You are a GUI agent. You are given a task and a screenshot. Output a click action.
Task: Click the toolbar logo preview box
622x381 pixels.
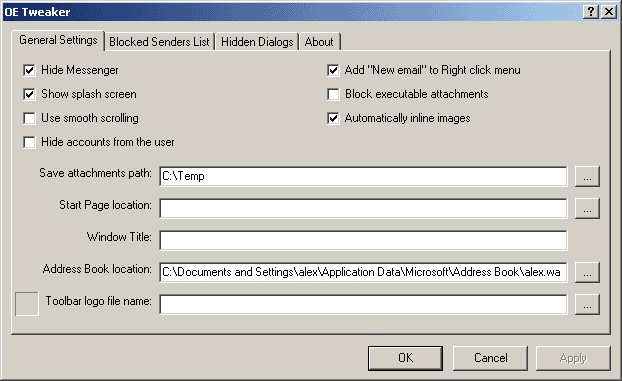coord(27,304)
